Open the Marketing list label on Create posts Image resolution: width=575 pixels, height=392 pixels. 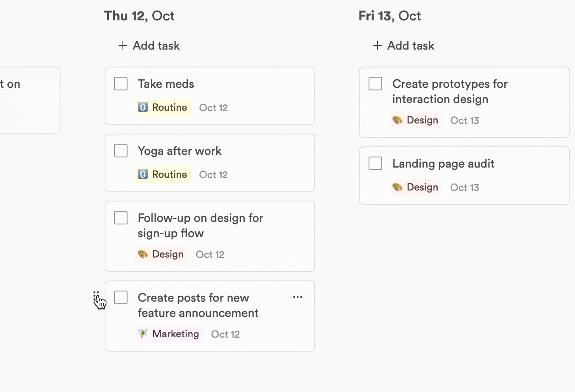coord(175,334)
